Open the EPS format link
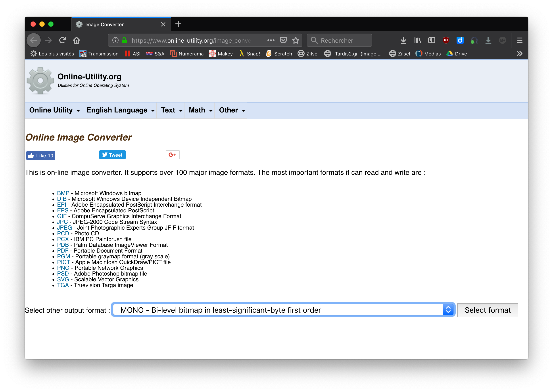Image resolution: width=553 pixels, height=392 pixels. tap(63, 211)
